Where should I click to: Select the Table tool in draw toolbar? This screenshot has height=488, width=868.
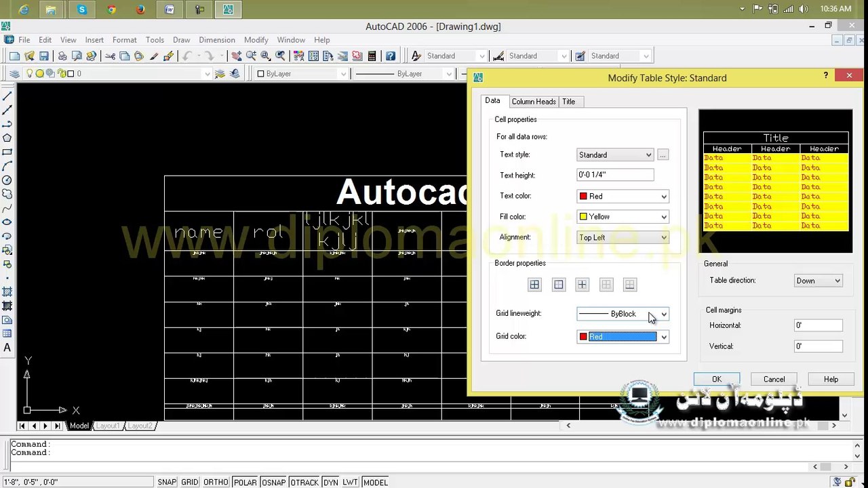pyautogui.click(x=7, y=334)
